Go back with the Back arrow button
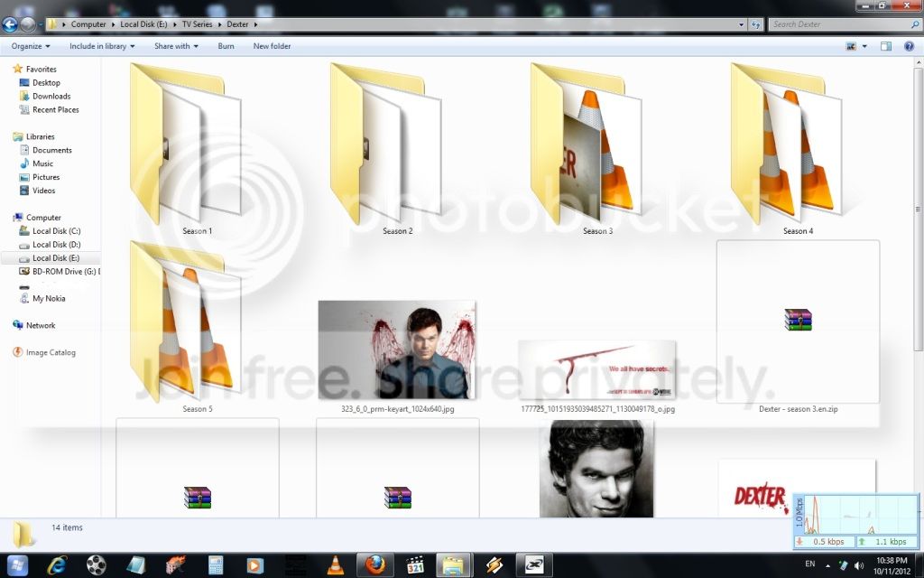The width and height of the screenshot is (924, 578). coord(9,24)
